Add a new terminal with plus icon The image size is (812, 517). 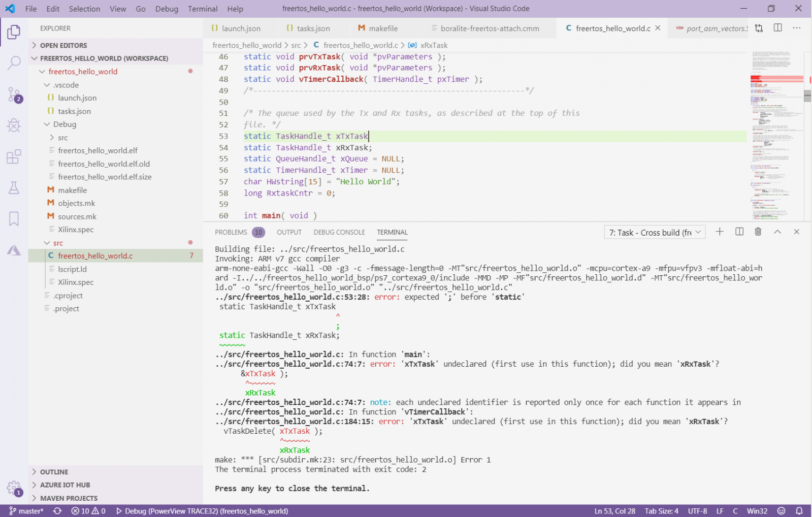coord(720,232)
